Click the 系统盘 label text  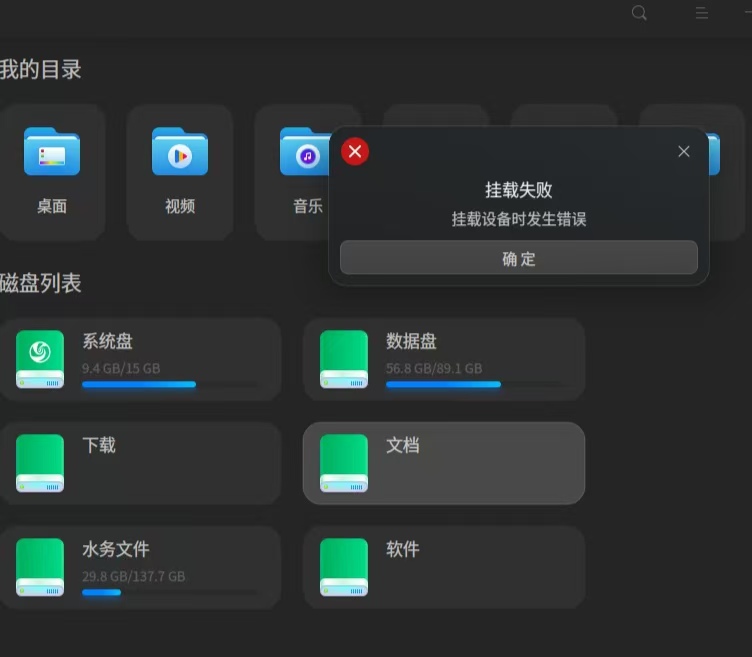point(107,341)
